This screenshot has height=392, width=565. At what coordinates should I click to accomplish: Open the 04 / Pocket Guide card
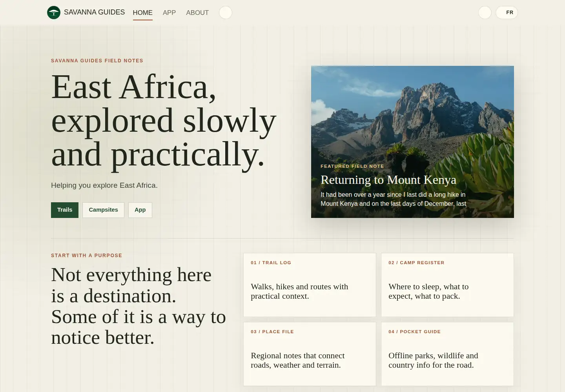point(447,354)
